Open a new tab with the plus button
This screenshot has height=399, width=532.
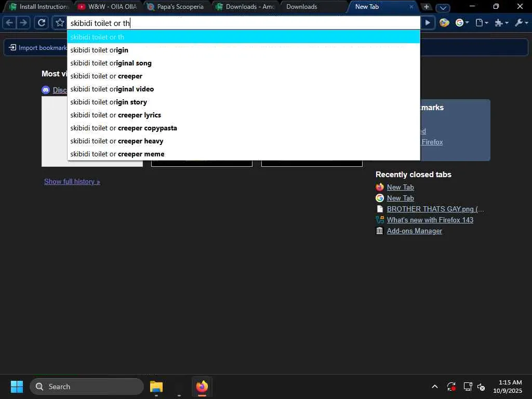click(x=427, y=7)
